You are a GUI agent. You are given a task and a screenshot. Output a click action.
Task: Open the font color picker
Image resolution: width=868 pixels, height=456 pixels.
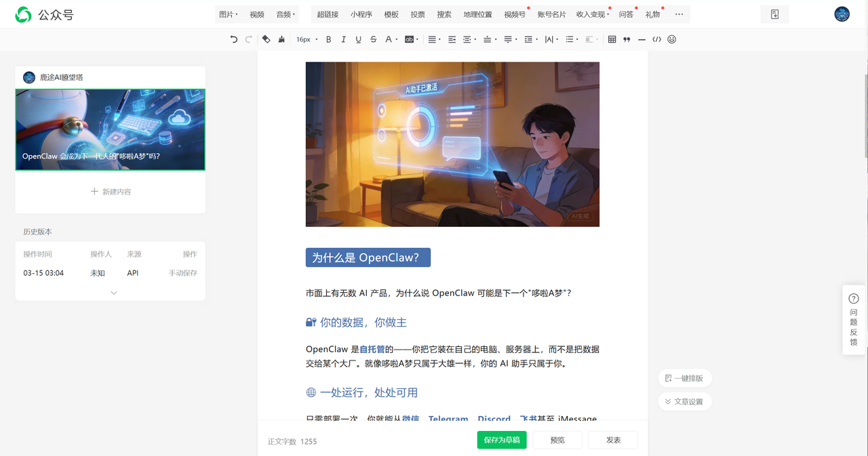[x=391, y=39]
